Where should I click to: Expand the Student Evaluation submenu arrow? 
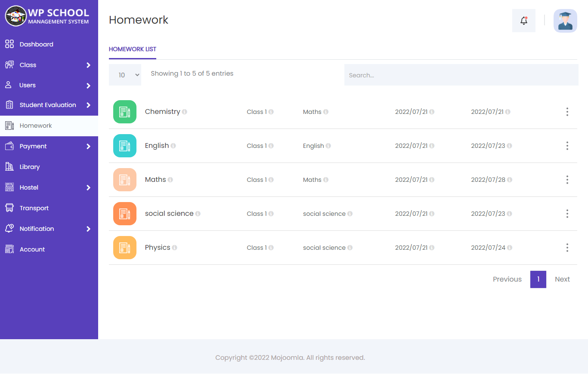[88, 105]
